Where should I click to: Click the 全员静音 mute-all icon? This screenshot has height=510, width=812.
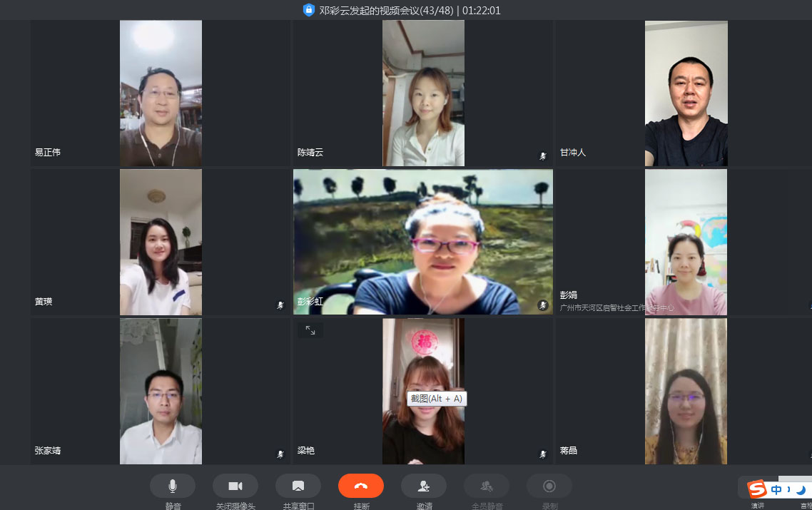(x=486, y=486)
